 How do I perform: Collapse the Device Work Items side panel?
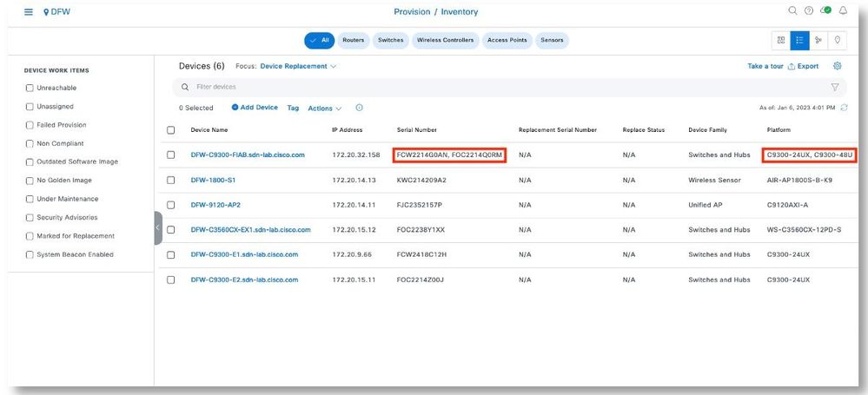pyautogui.click(x=158, y=227)
